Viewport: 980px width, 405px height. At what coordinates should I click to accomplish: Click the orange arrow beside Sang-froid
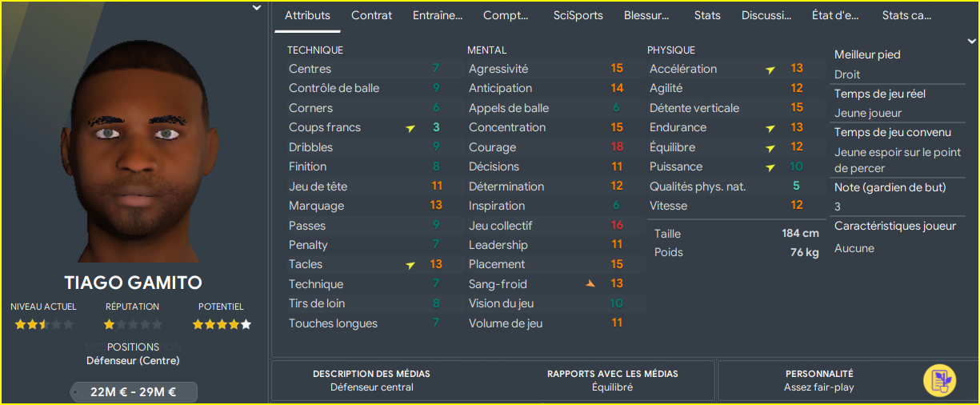click(590, 283)
